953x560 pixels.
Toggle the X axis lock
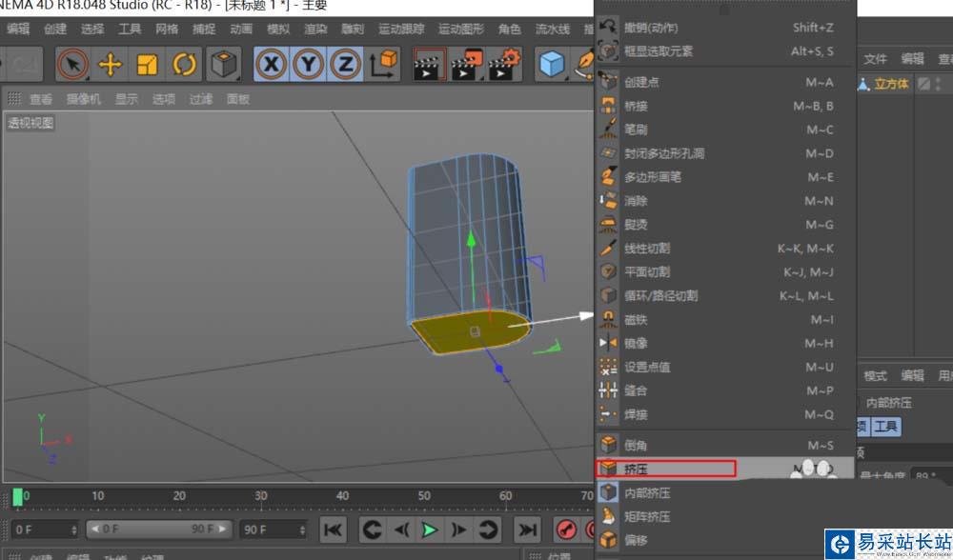(x=273, y=65)
